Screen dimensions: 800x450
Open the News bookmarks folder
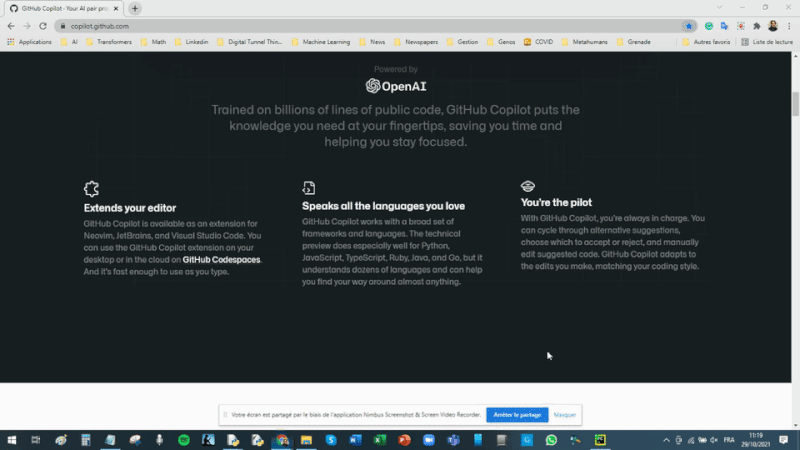[372, 42]
